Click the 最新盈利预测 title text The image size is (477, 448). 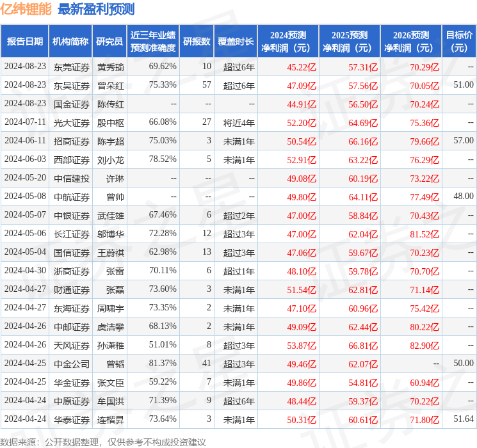coord(96,9)
